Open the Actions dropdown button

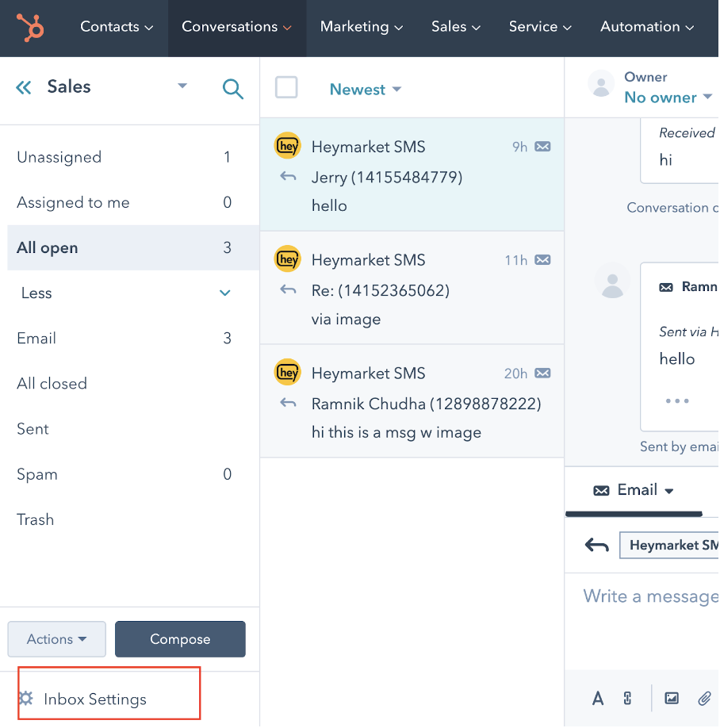pos(56,639)
